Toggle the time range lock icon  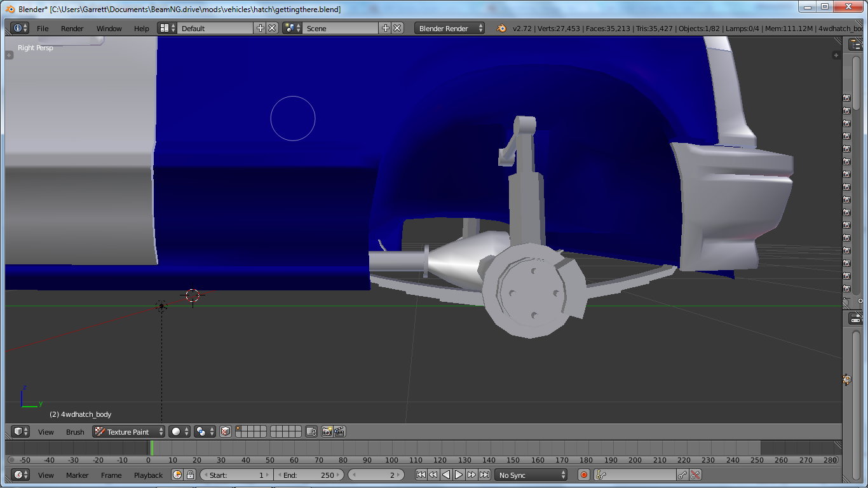coord(190,475)
